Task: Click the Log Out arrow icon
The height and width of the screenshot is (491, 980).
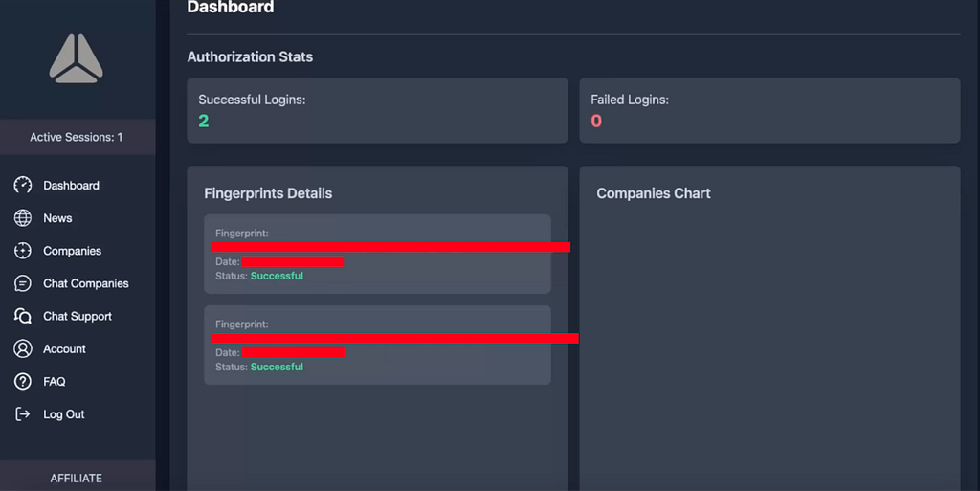Action: (23, 414)
